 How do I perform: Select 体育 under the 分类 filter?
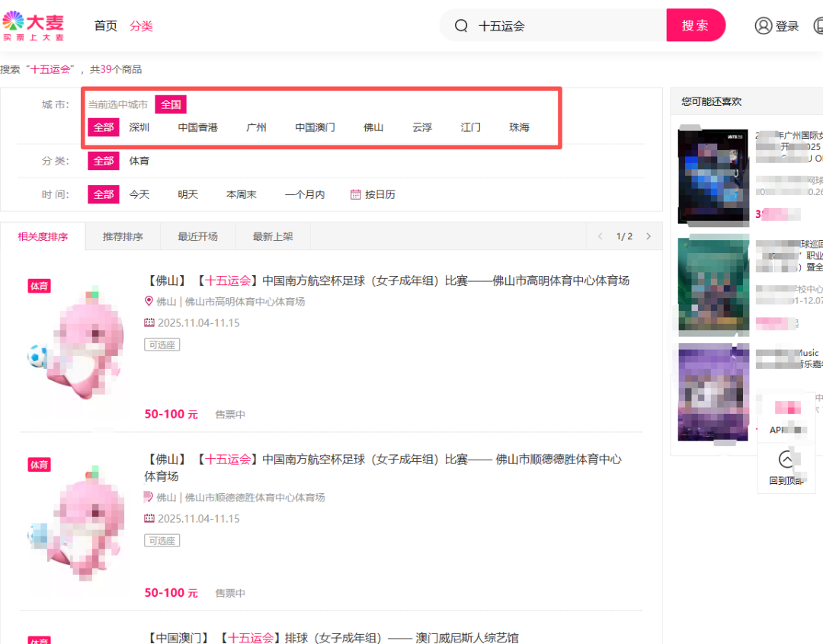(140, 161)
